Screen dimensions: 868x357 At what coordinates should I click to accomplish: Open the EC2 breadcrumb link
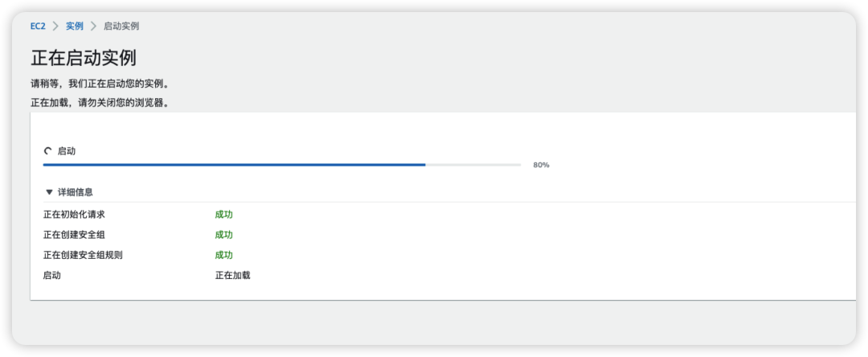point(38,26)
